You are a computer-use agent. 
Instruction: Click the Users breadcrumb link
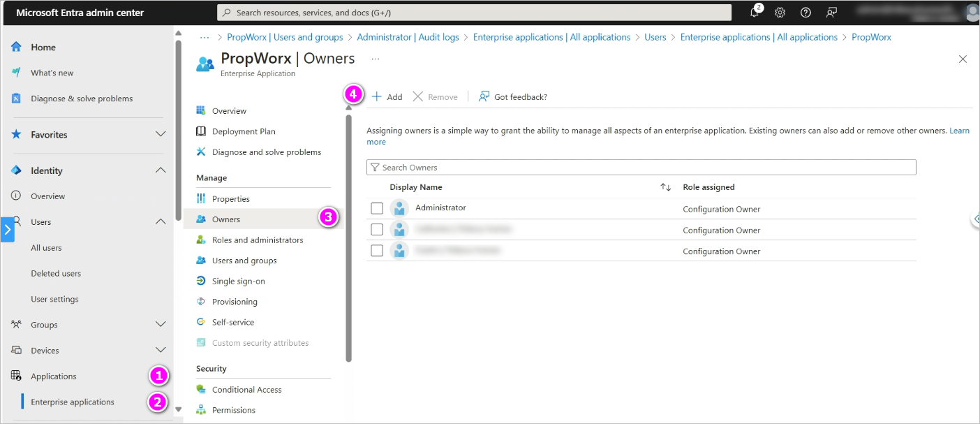pyautogui.click(x=655, y=37)
